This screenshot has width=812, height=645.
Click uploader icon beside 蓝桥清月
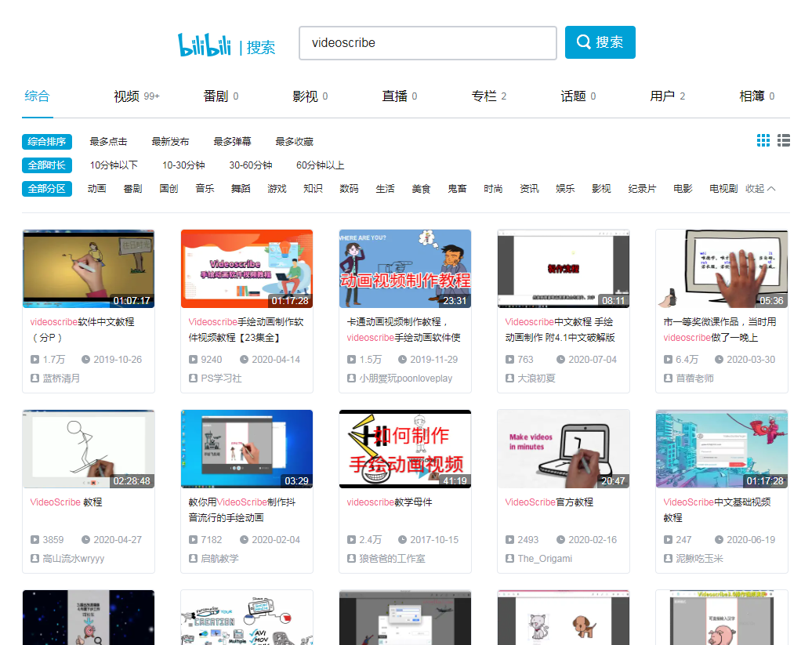[34, 379]
